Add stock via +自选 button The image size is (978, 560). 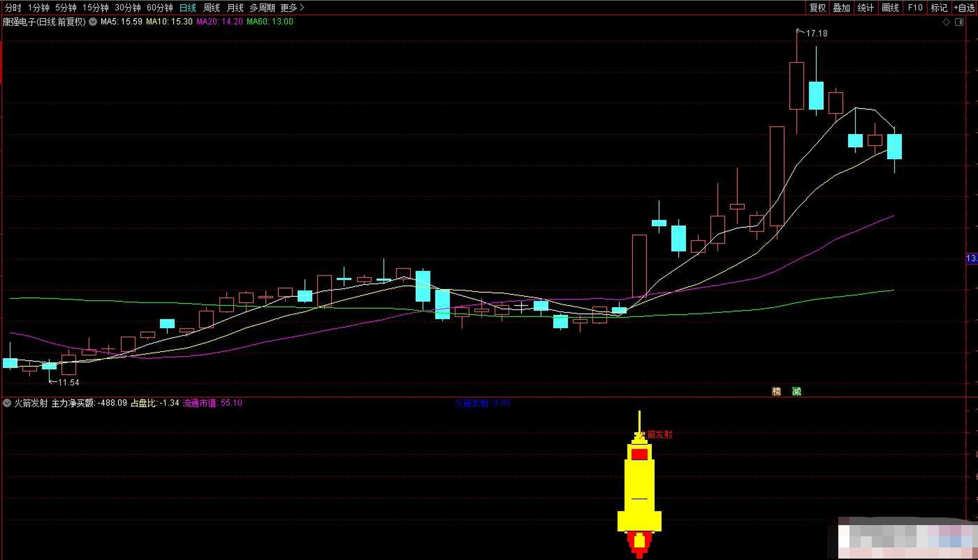tap(964, 7)
